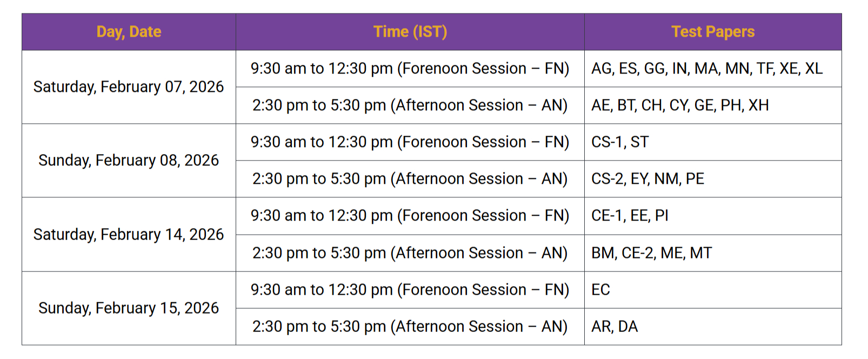Click the AG, ES, GG, IN test papers cell

pyautogui.click(x=706, y=69)
